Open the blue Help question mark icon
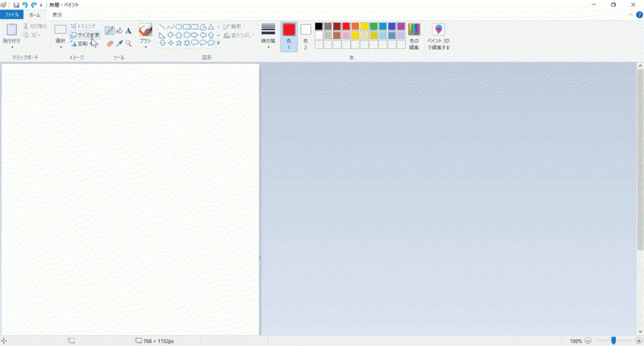 [639, 15]
